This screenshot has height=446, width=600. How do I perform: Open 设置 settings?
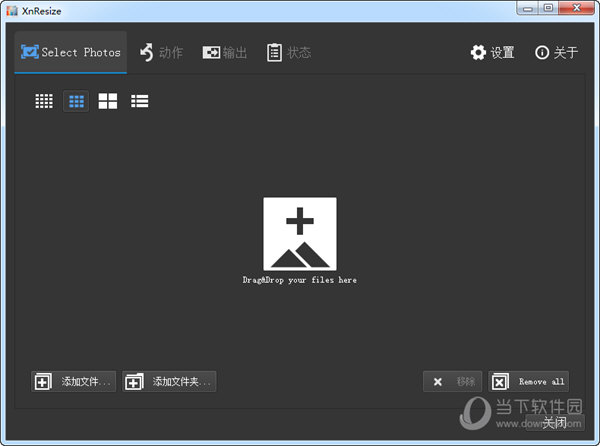tap(492, 52)
